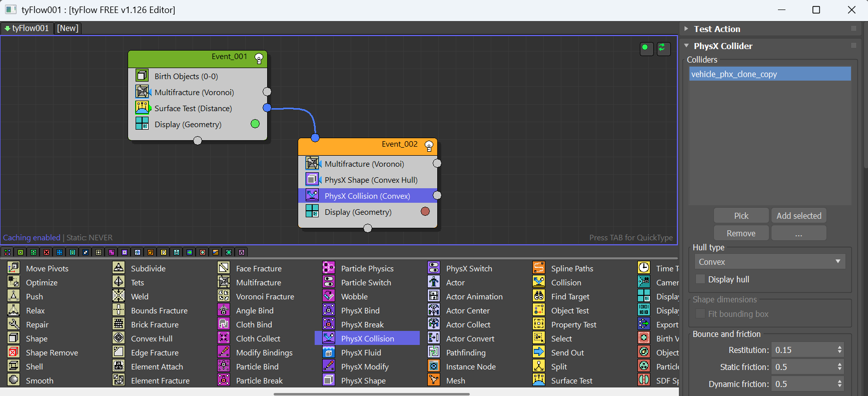Click the green simulation status indicator

click(646, 48)
